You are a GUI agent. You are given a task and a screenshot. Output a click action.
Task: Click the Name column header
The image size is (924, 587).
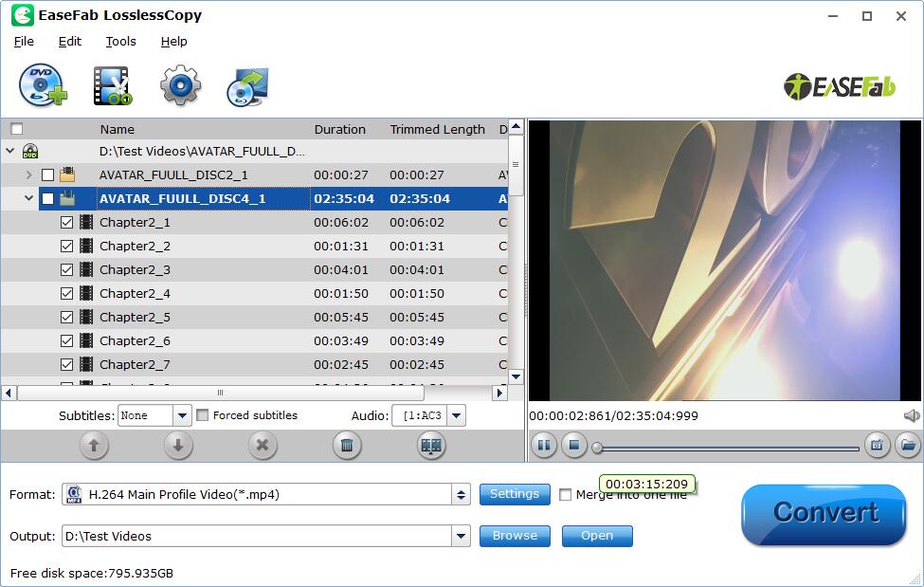coord(117,129)
